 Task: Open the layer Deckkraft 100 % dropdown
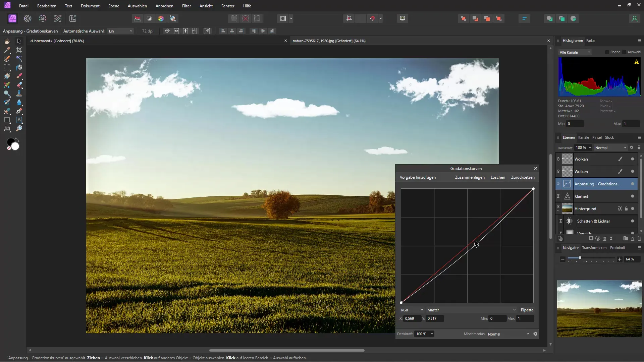pyautogui.click(x=583, y=148)
